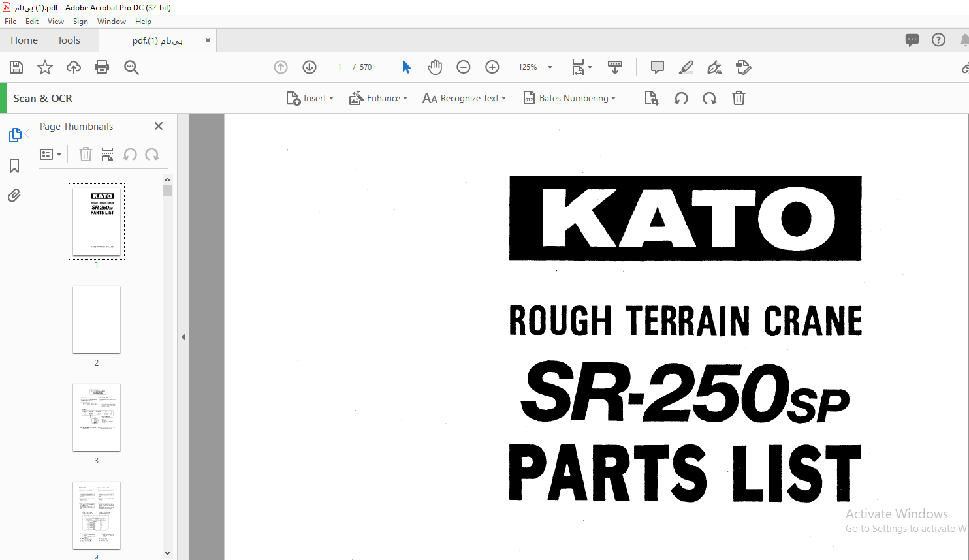Image resolution: width=969 pixels, height=560 pixels.
Task: Click the page number input field
Action: click(340, 67)
